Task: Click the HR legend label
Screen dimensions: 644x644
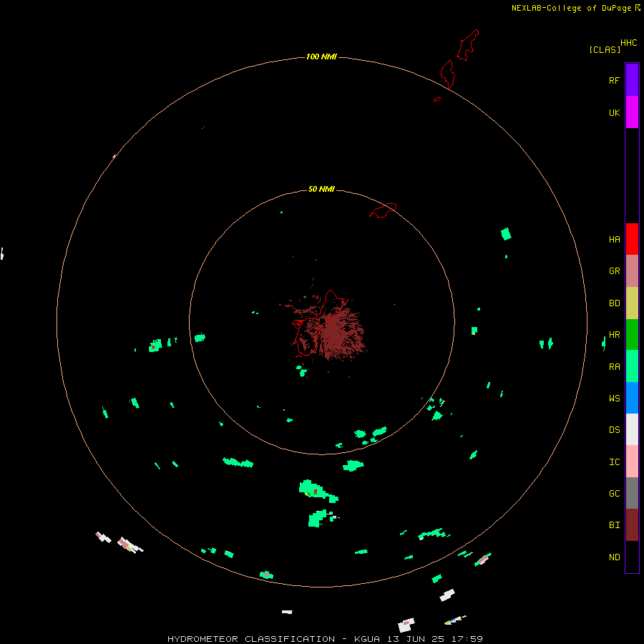Action: pos(614,335)
